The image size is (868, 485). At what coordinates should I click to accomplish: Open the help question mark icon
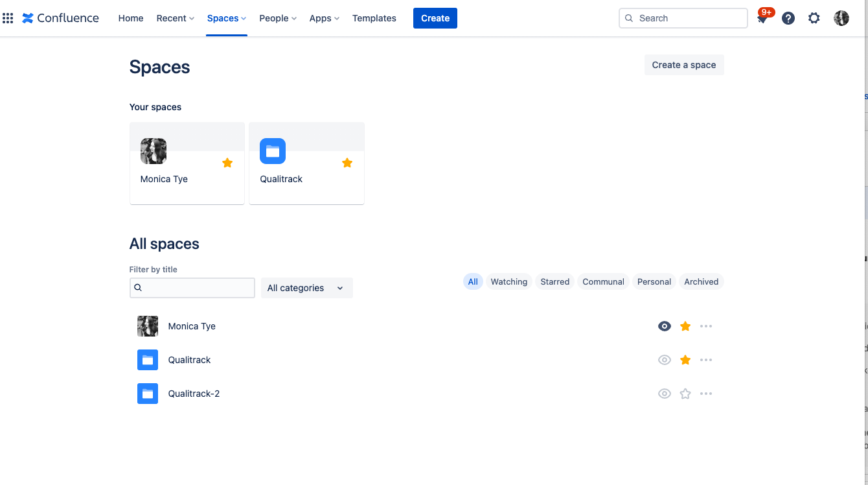(x=788, y=18)
